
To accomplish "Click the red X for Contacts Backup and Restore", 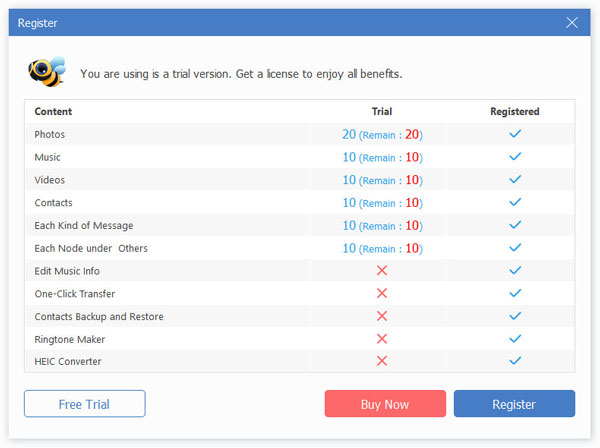I will pos(382,316).
